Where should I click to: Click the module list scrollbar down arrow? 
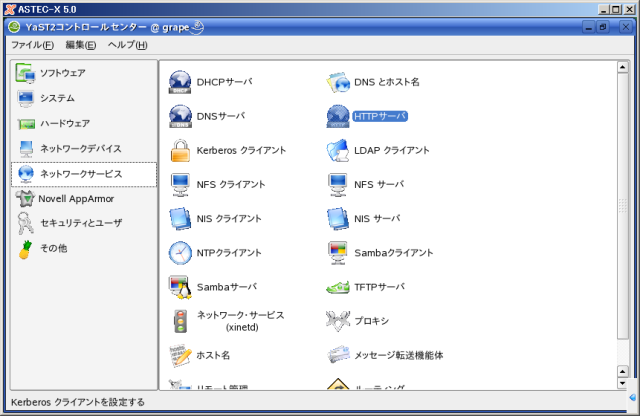(623, 382)
